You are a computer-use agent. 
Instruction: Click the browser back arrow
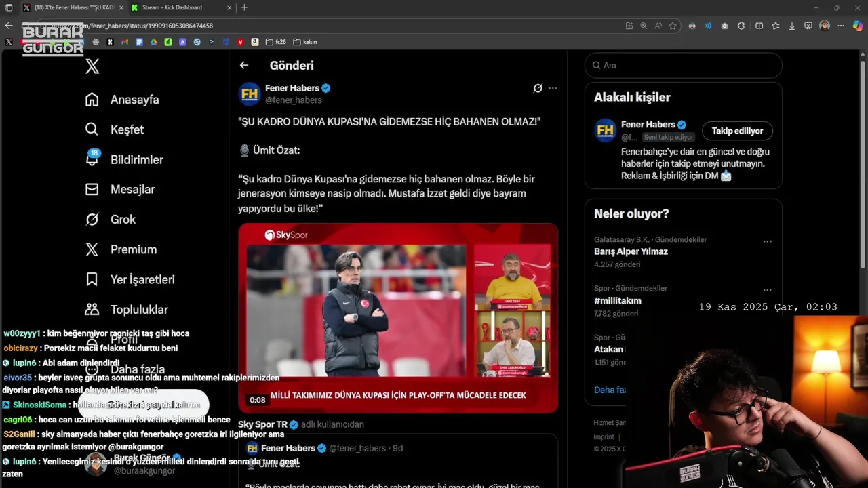[x=9, y=26]
